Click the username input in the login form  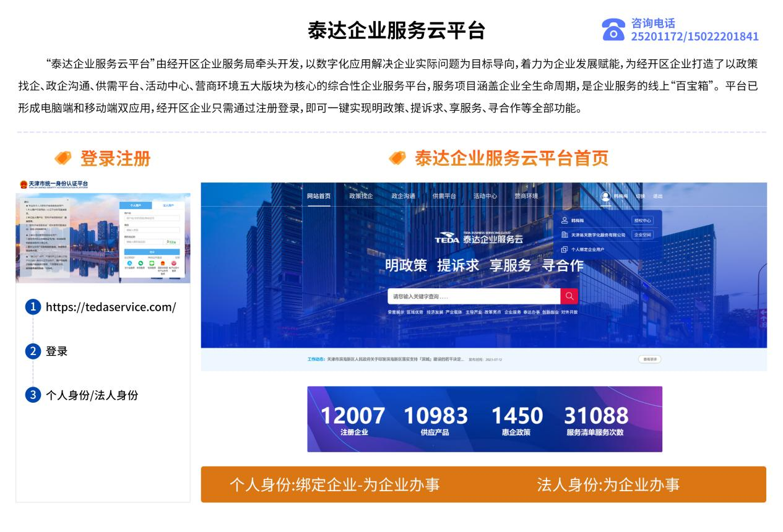[x=152, y=218]
